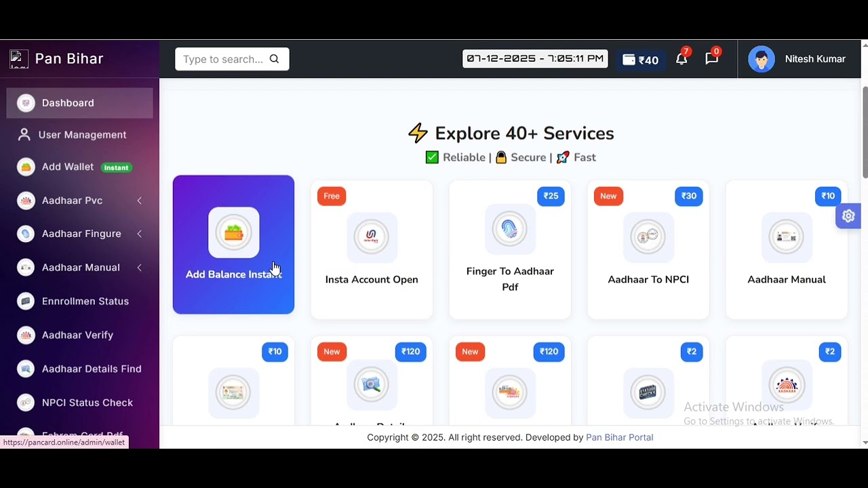Open User Management in the sidebar
Viewport: 868px width, 488px height.
(79, 135)
